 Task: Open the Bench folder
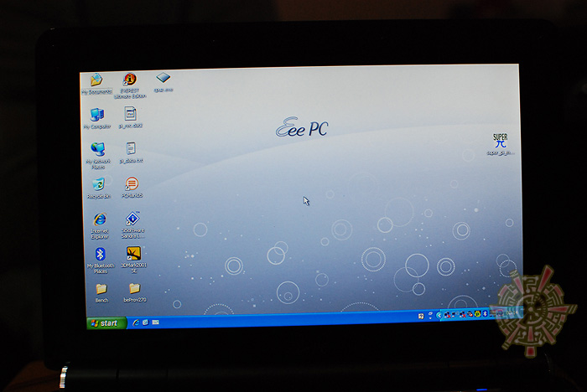[x=101, y=293]
